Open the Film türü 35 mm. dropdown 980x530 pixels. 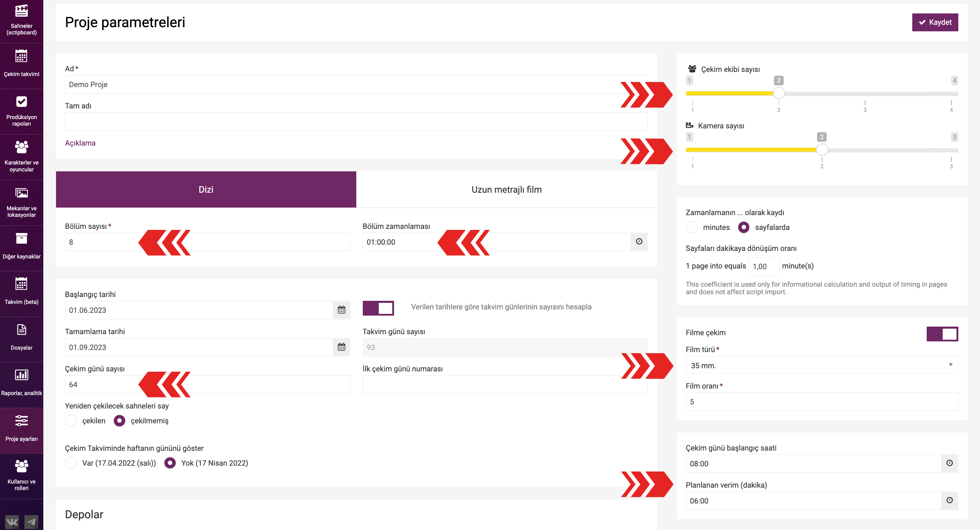click(x=821, y=365)
